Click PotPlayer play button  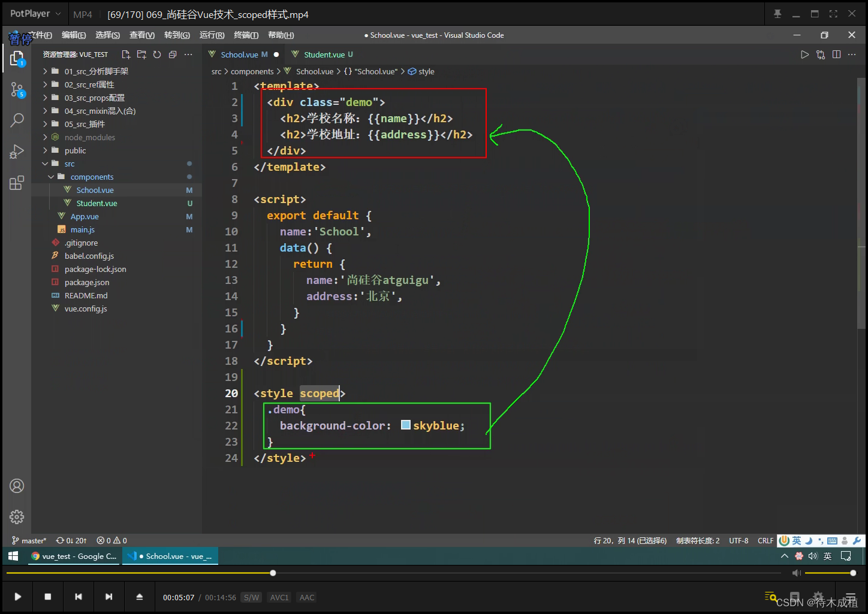pos(18,597)
